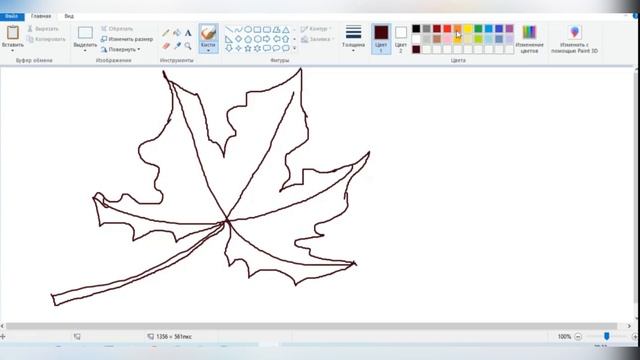Choose the Triangle shape
This screenshot has width=640, height=360.
pos(286,29)
